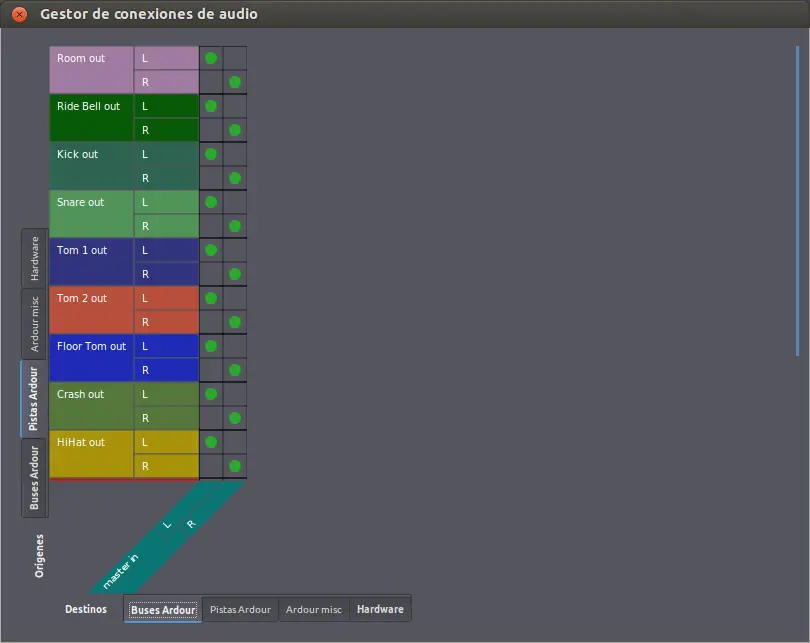Viewport: 810px width, 643px height.
Task: Toggle Kick out R to master R connection
Action: 235,178
